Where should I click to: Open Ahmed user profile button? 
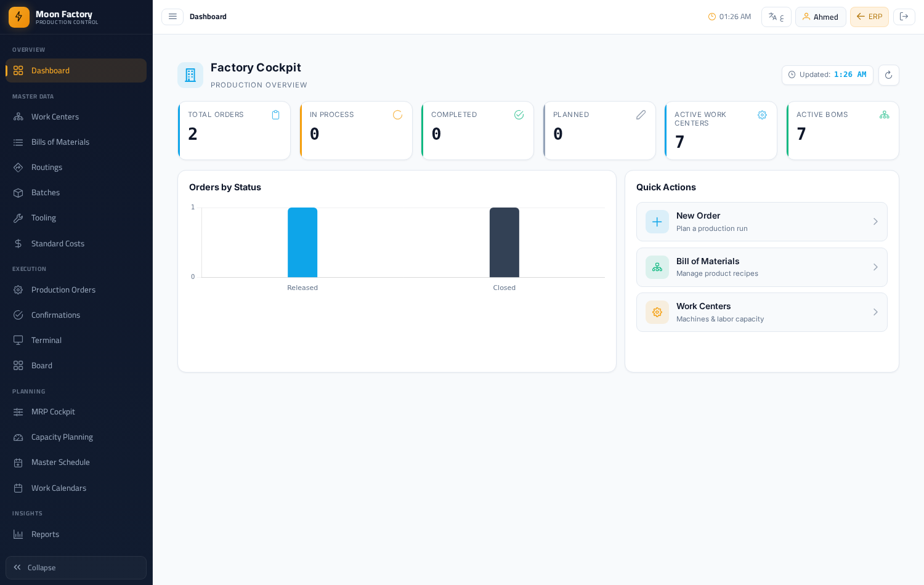(821, 17)
